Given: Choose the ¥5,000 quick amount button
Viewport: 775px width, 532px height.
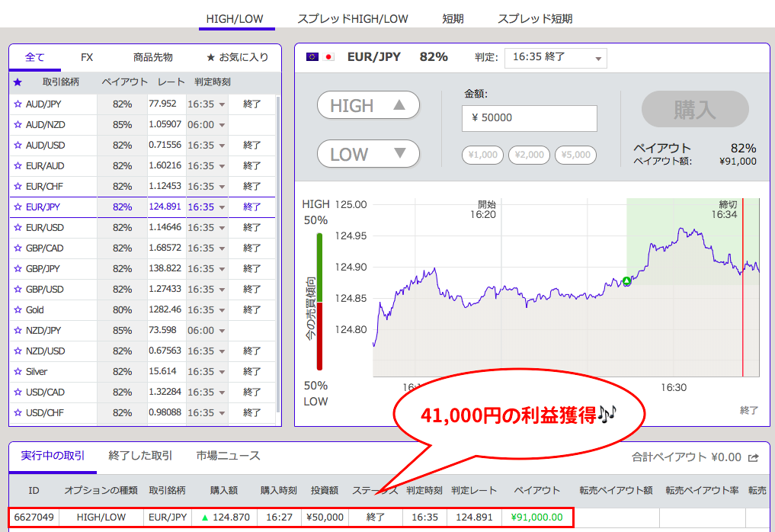Looking at the screenshot, I should (575, 155).
